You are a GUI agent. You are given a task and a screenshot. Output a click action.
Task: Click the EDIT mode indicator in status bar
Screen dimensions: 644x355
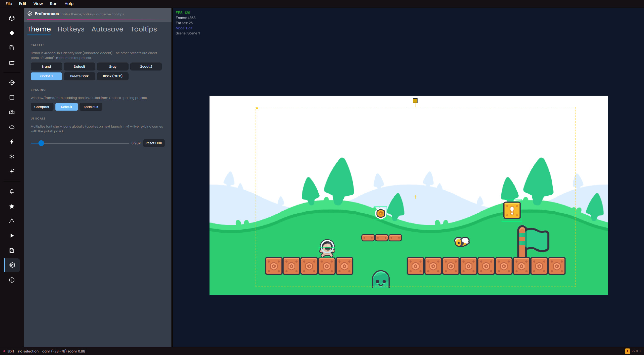click(x=11, y=351)
